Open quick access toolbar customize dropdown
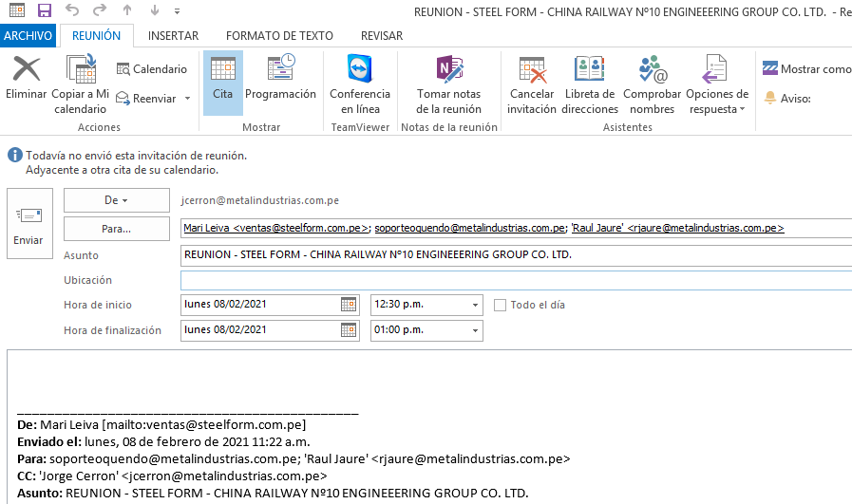The width and height of the screenshot is (852, 504). [177, 10]
